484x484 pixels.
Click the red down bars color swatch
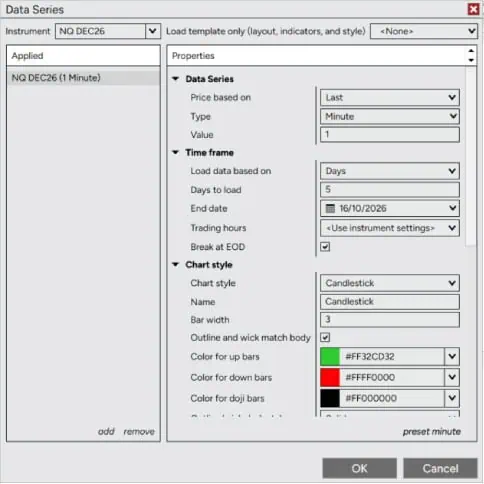coord(330,377)
